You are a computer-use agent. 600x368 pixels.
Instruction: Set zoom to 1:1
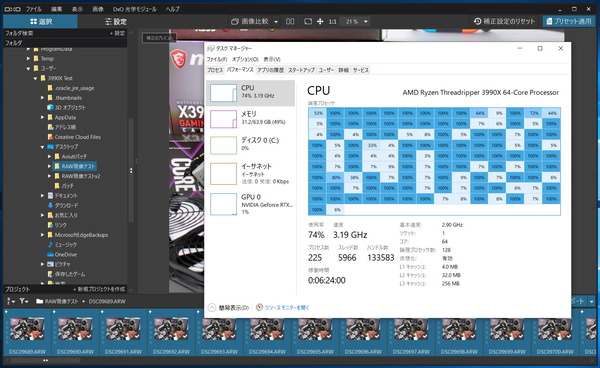[x=333, y=22]
